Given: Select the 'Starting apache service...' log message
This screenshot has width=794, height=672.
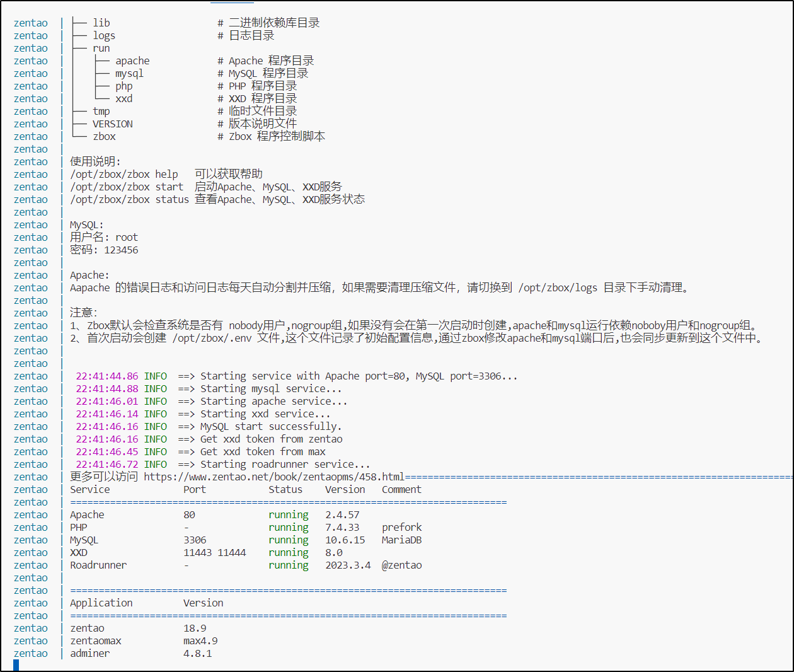Looking at the screenshot, I should pyautogui.click(x=274, y=401).
